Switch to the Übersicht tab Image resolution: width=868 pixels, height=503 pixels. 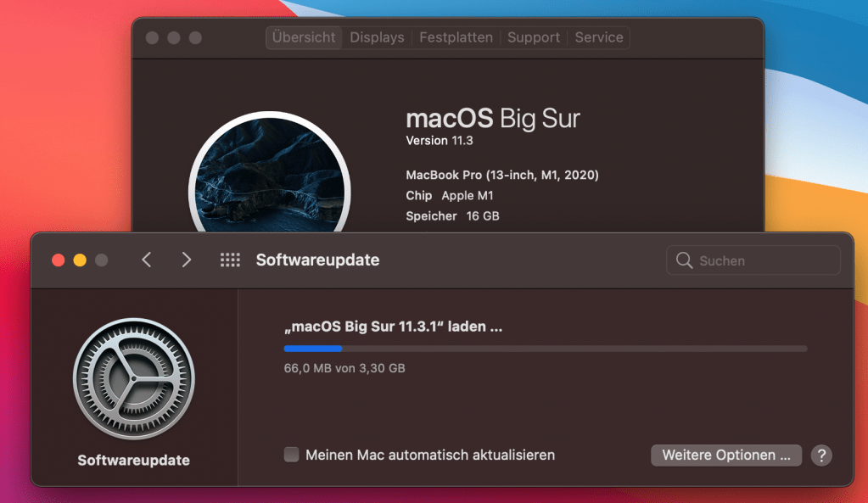click(305, 37)
